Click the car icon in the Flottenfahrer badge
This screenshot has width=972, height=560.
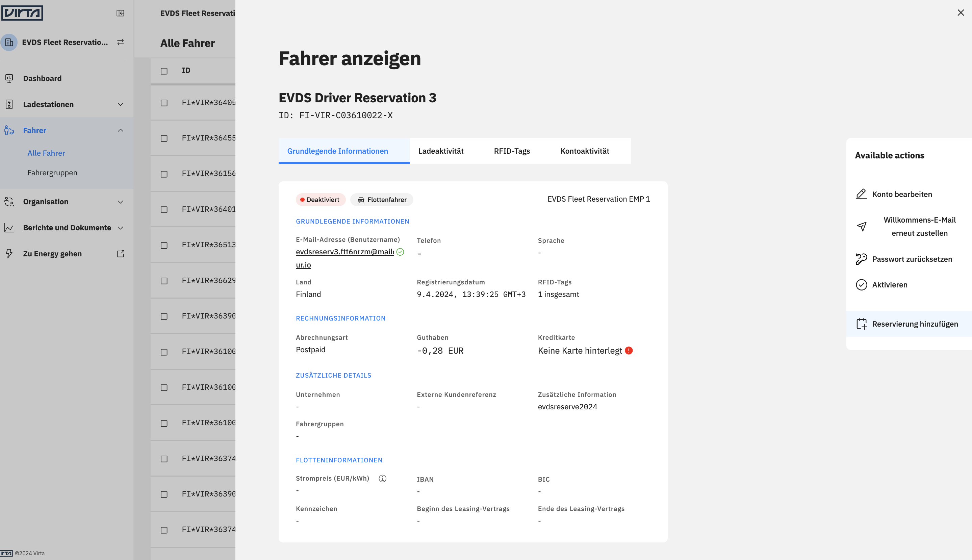pyautogui.click(x=361, y=200)
